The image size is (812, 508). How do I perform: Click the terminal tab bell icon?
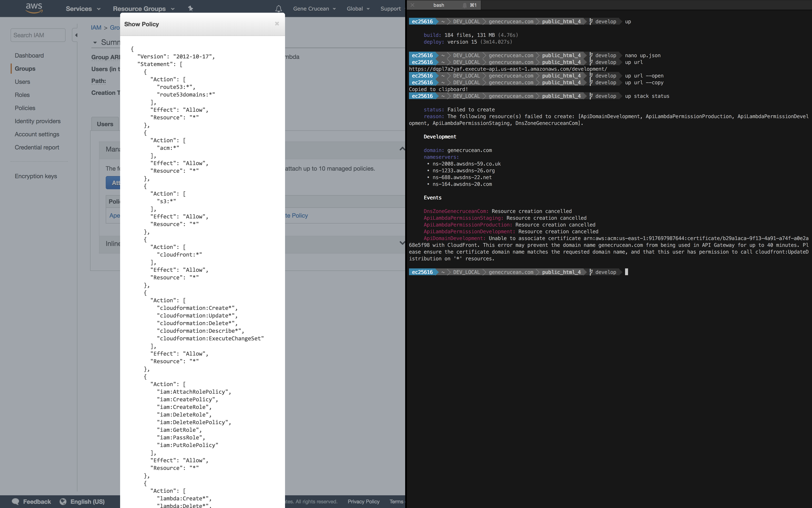465,5
